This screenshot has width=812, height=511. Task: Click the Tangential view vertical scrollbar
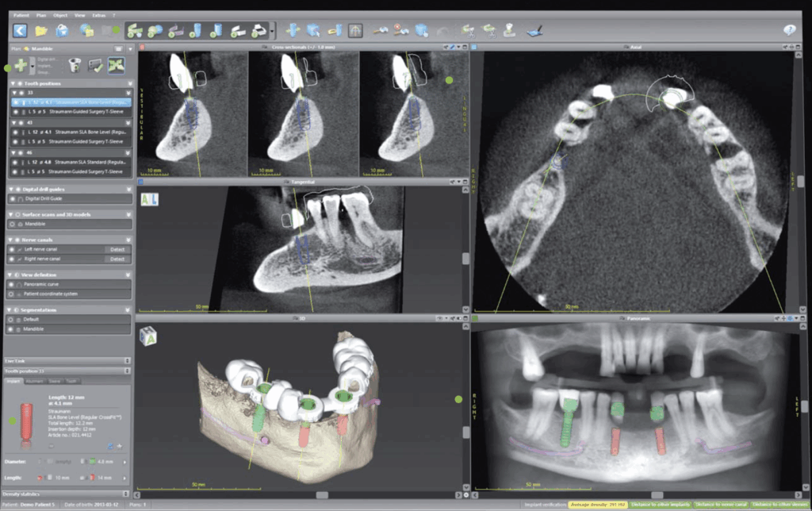(464, 258)
